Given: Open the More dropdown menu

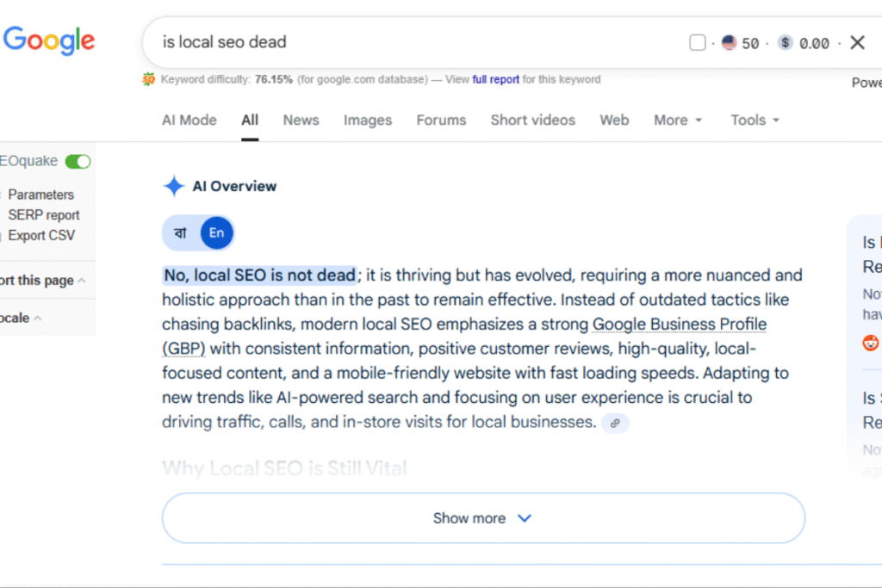Looking at the screenshot, I should click(x=677, y=121).
